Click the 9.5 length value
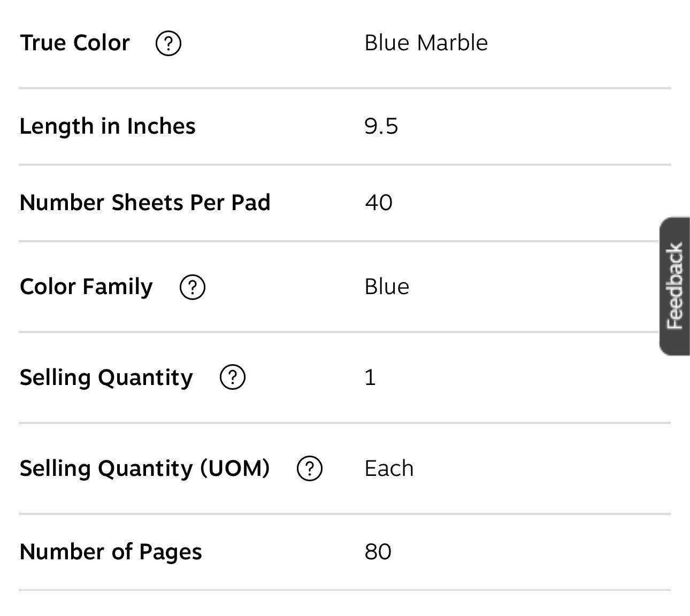690x616 pixels. pos(381,126)
